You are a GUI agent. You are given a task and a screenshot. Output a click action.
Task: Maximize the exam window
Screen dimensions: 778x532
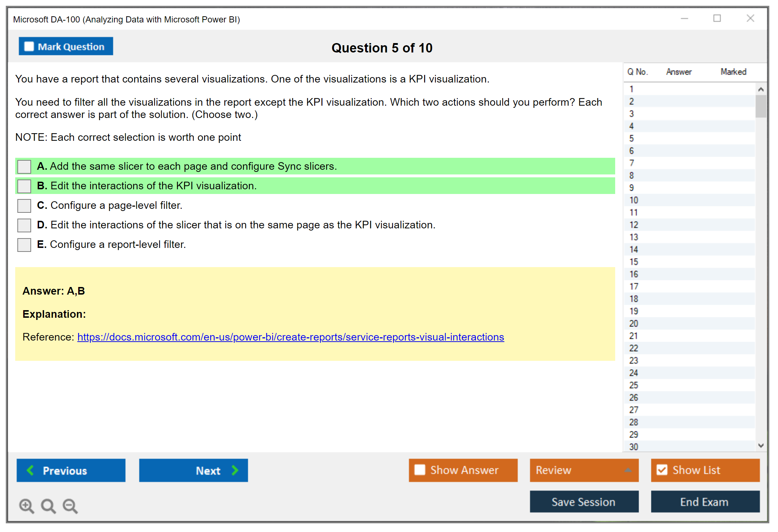click(717, 18)
